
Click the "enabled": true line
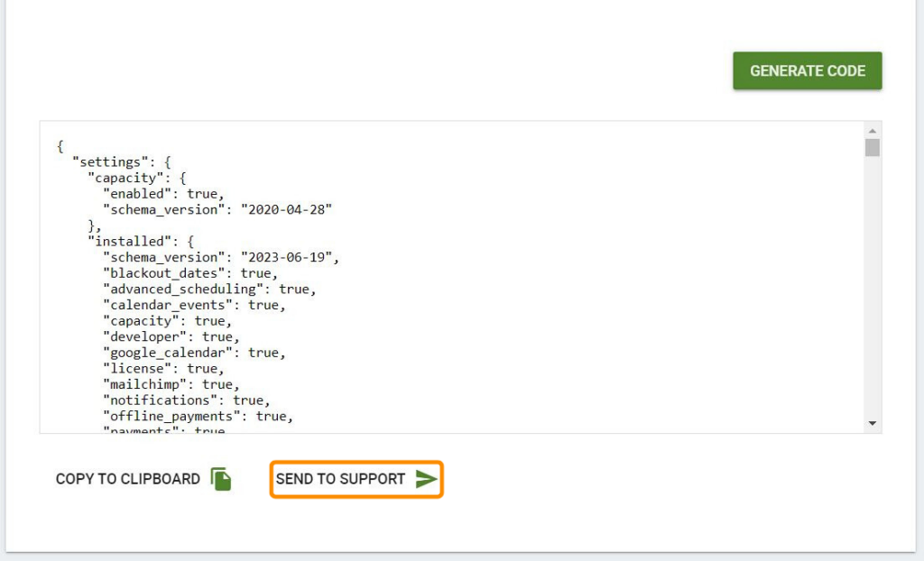[x=164, y=194]
